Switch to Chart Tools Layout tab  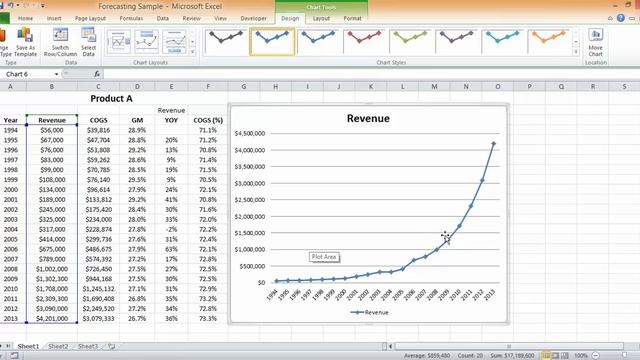(x=321, y=18)
